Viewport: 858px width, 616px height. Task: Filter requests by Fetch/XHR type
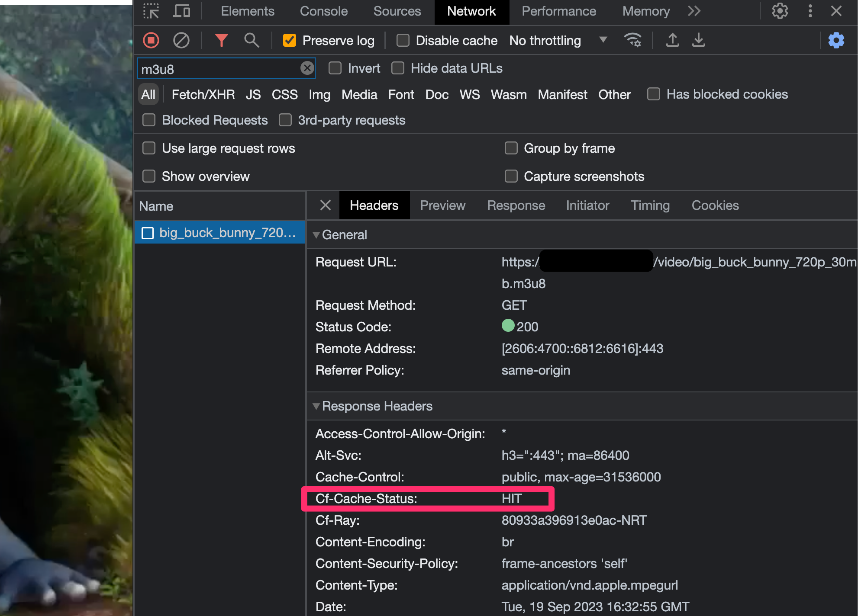[x=203, y=94]
